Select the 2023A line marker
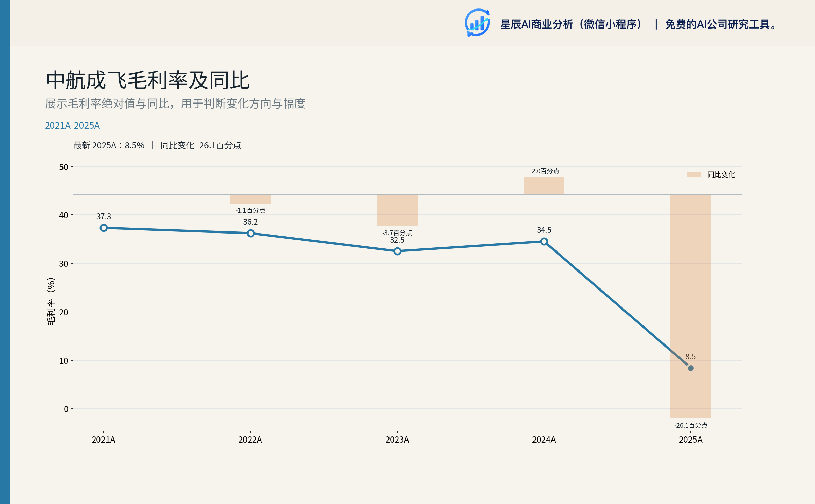 pos(397,251)
